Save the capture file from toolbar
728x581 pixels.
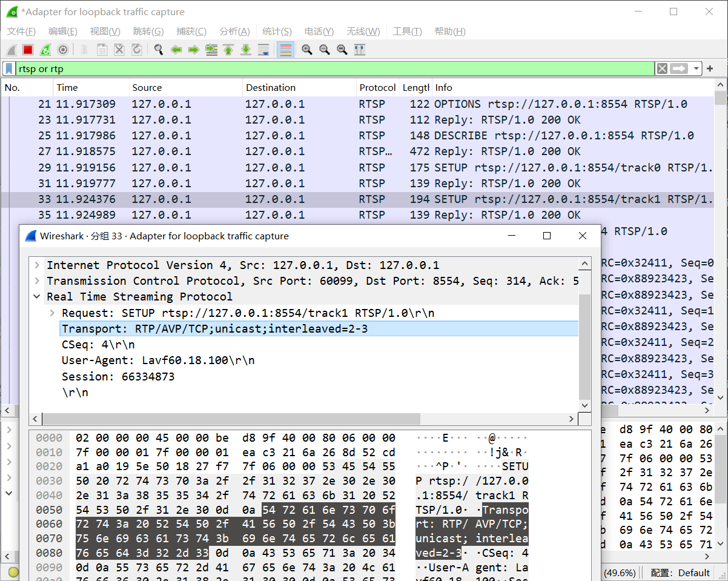(102, 50)
